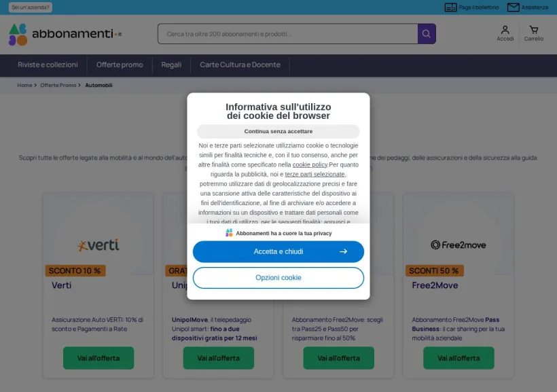The height and width of the screenshot is (392, 557).
Task: Click Vai all'offerta for Free2Move Pass Business
Action: click(x=459, y=358)
